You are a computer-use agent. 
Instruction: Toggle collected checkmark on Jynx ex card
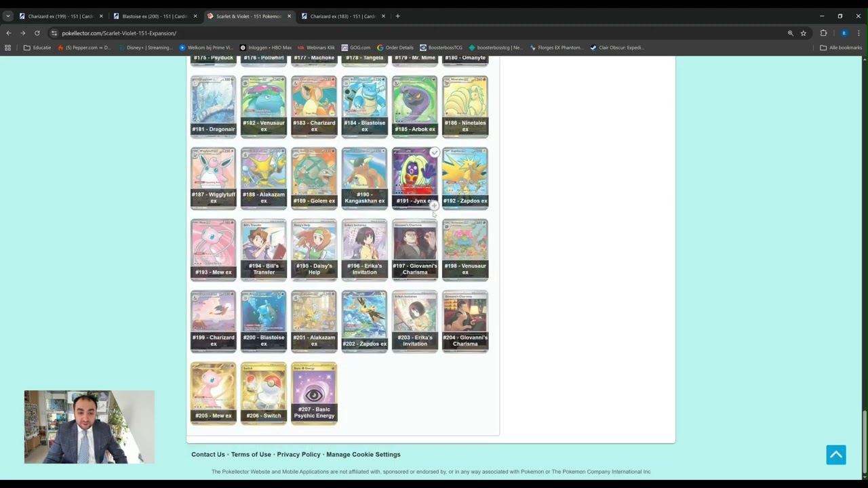[x=435, y=152]
